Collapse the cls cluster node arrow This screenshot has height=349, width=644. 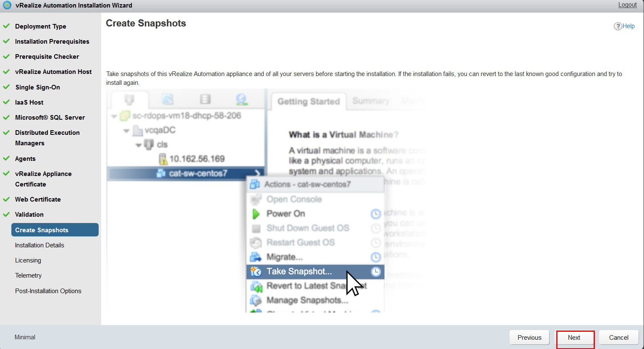139,145
